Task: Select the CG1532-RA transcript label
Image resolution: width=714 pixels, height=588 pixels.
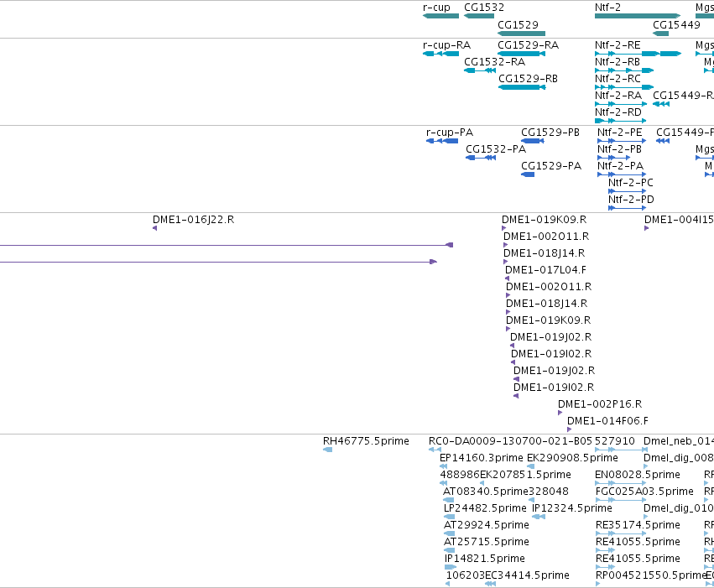Action: 494,62
